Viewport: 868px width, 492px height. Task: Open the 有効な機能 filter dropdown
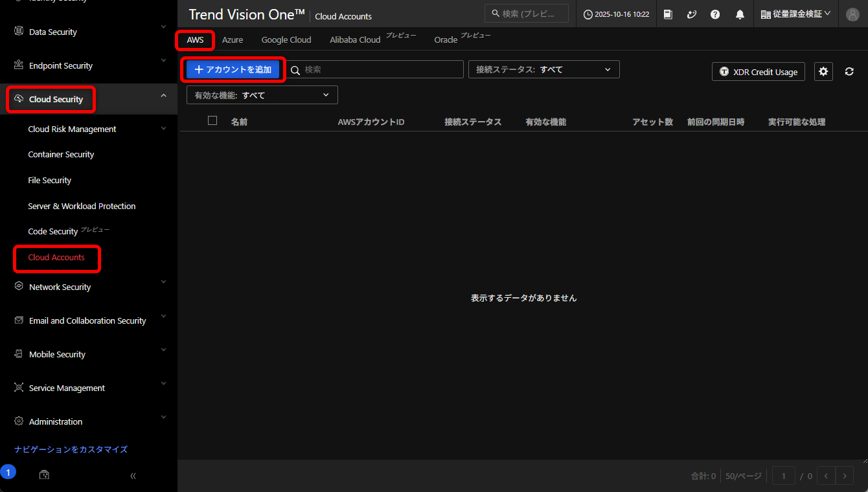262,95
